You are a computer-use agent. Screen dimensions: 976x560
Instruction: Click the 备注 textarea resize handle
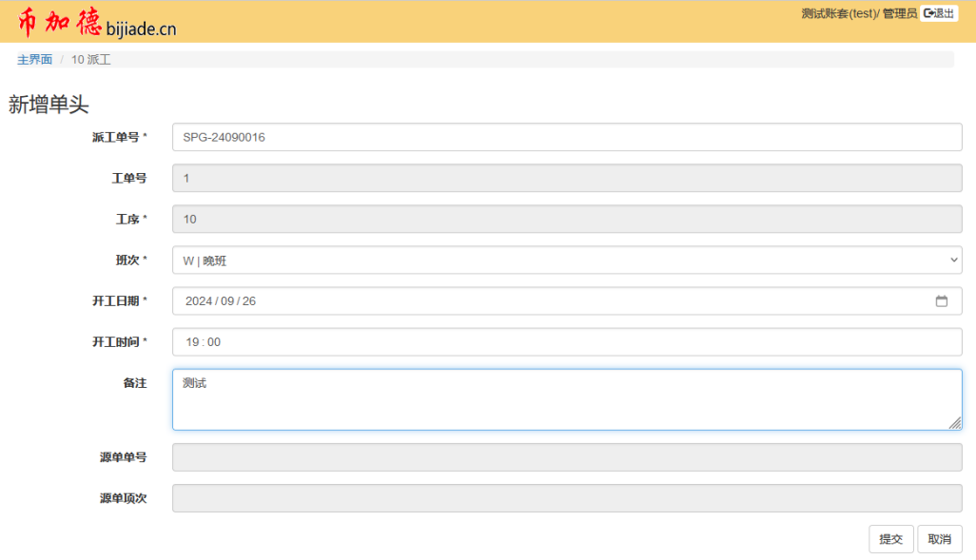(x=954, y=423)
